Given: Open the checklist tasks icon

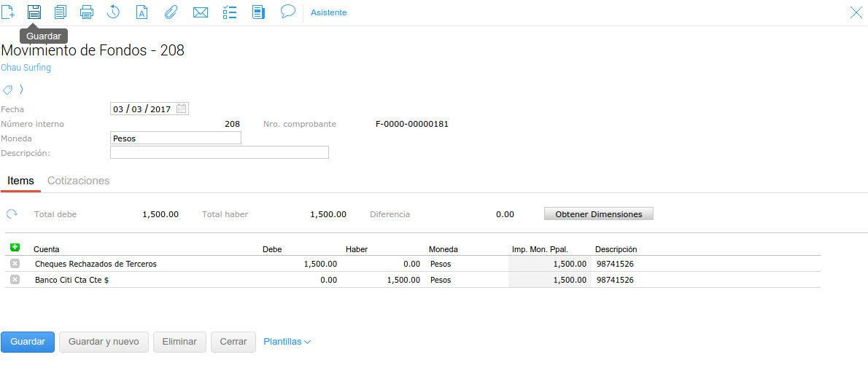Looking at the screenshot, I should [x=229, y=12].
